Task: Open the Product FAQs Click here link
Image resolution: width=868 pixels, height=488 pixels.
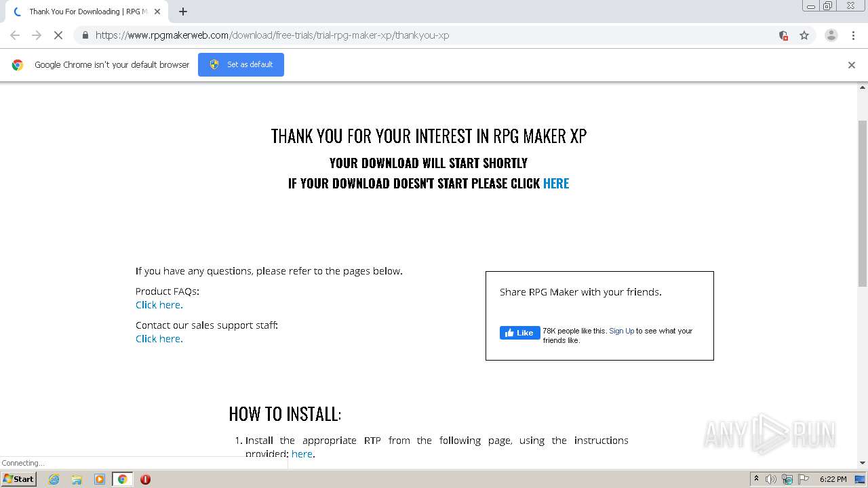Action: point(159,305)
